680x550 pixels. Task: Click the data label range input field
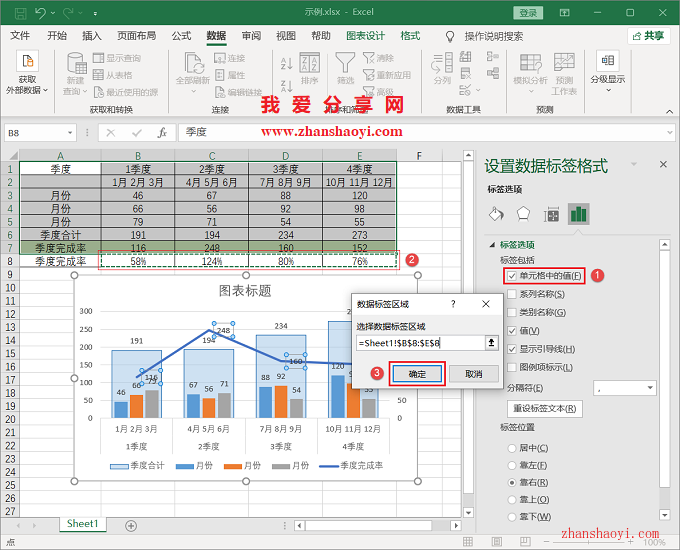(420, 343)
